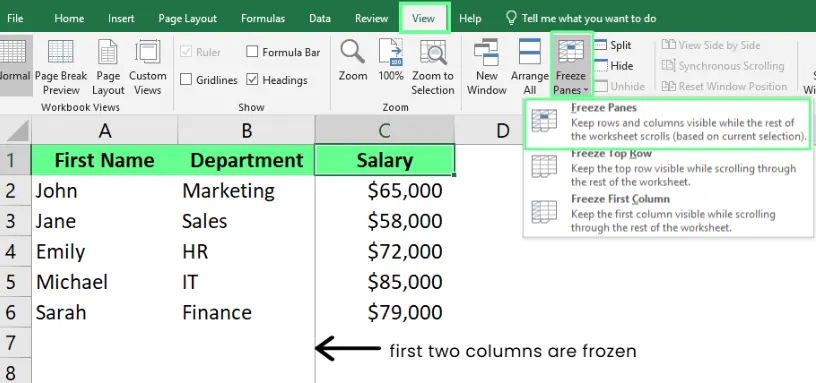Click Zoom to Selection
The image size is (816, 383).
432,67
